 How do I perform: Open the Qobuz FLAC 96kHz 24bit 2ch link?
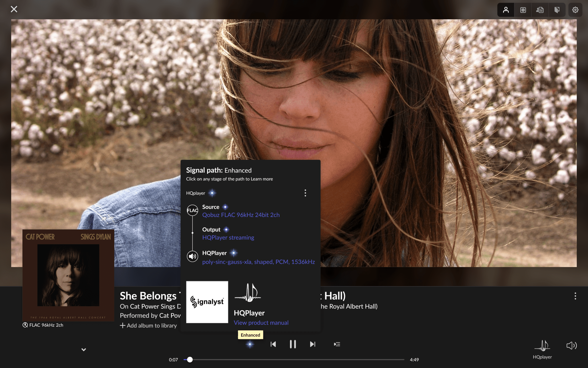(241, 215)
